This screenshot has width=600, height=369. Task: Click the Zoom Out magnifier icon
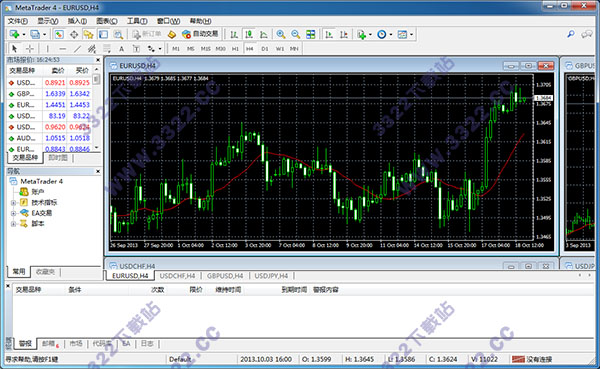click(296, 34)
